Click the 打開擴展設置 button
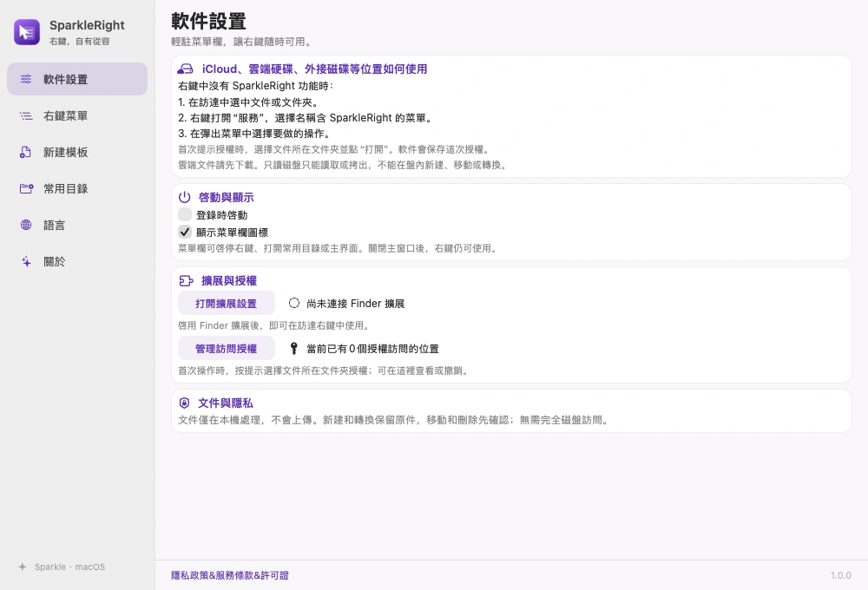The image size is (868, 590). (227, 304)
